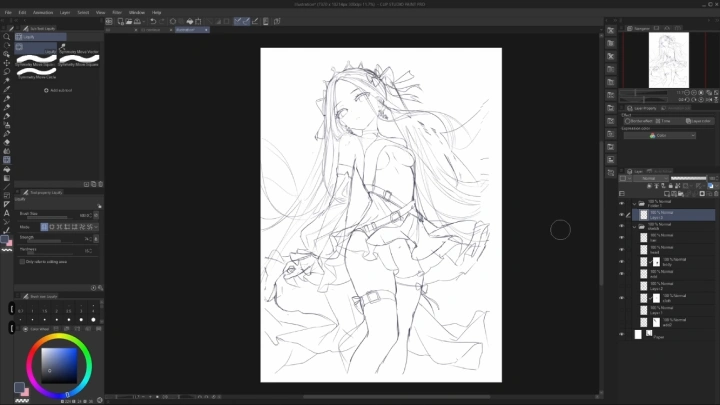Select the Auto select magic wand tool
The height and width of the screenshot is (405, 720).
tap(7, 80)
